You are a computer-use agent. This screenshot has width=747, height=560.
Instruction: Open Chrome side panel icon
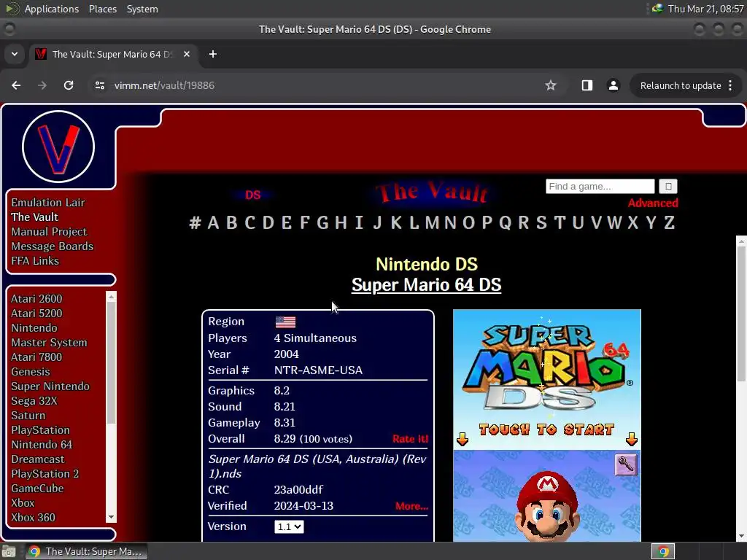click(x=587, y=85)
